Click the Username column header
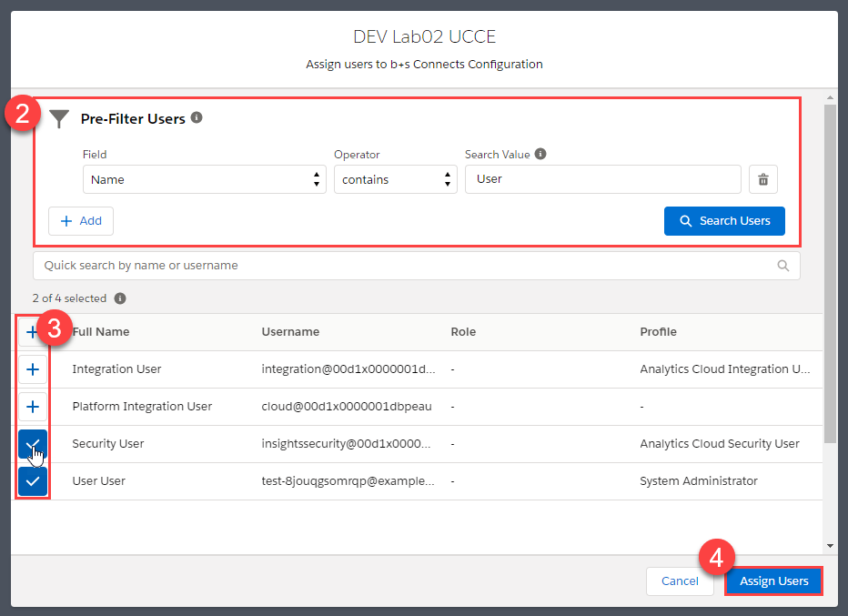 pos(290,332)
